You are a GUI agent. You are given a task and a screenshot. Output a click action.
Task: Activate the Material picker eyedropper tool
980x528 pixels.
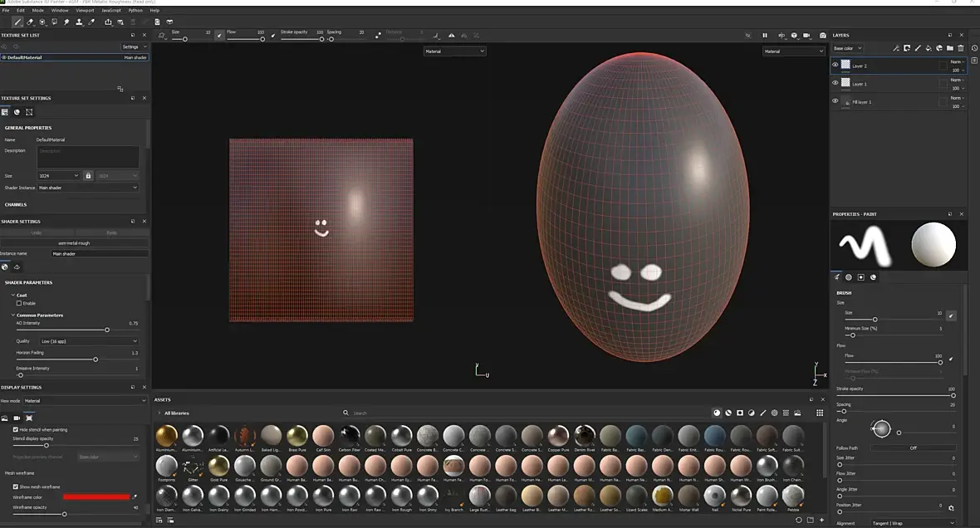point(92,22)
